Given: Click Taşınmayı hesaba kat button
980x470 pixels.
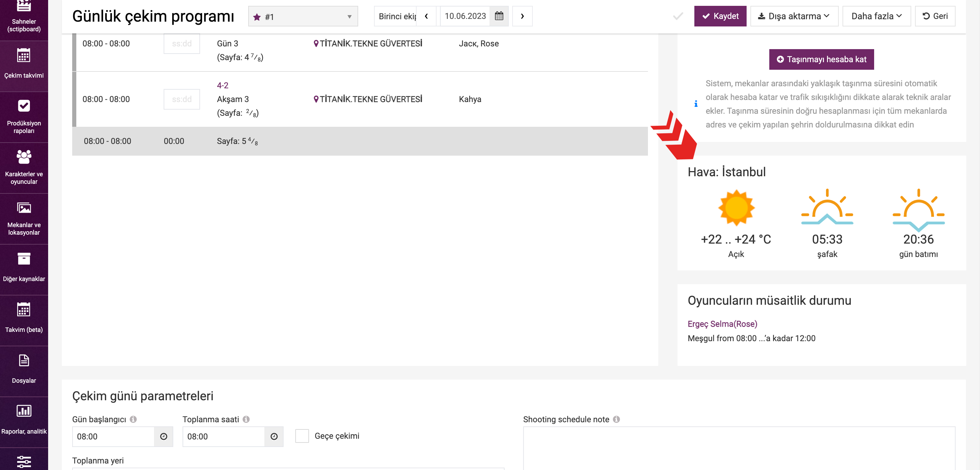Looking at the screenshot, I should click(x=821, y=59).
